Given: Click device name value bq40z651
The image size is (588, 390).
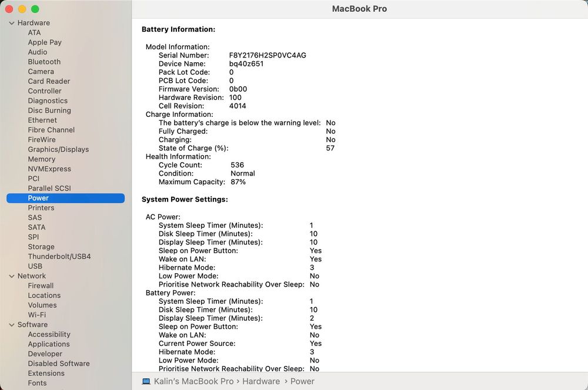Looking at the screenshot, I should (x=246, y=64).
